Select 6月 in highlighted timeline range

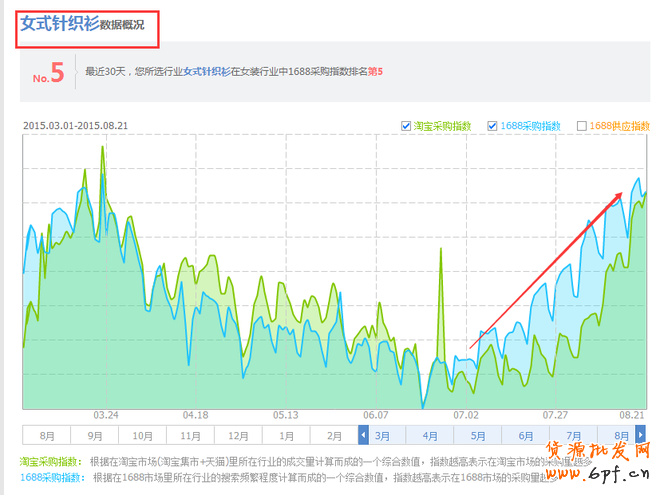pyautogui.click(x=526, y=436)
